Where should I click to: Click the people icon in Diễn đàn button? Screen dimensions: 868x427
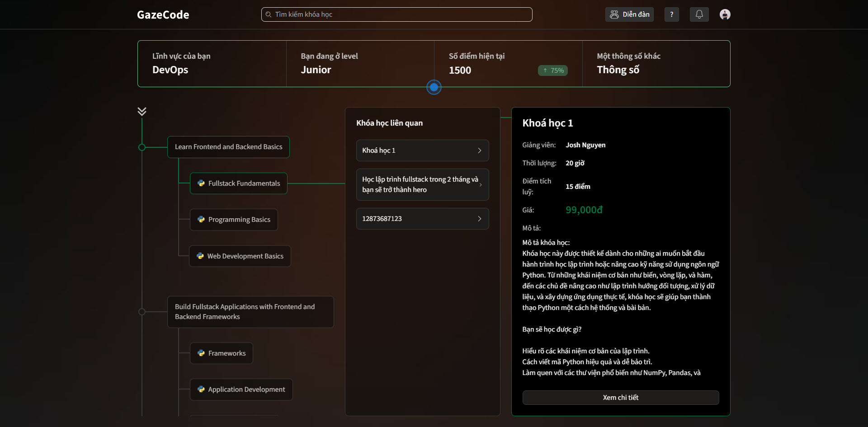pyautogui.click(x=614, y=14)
